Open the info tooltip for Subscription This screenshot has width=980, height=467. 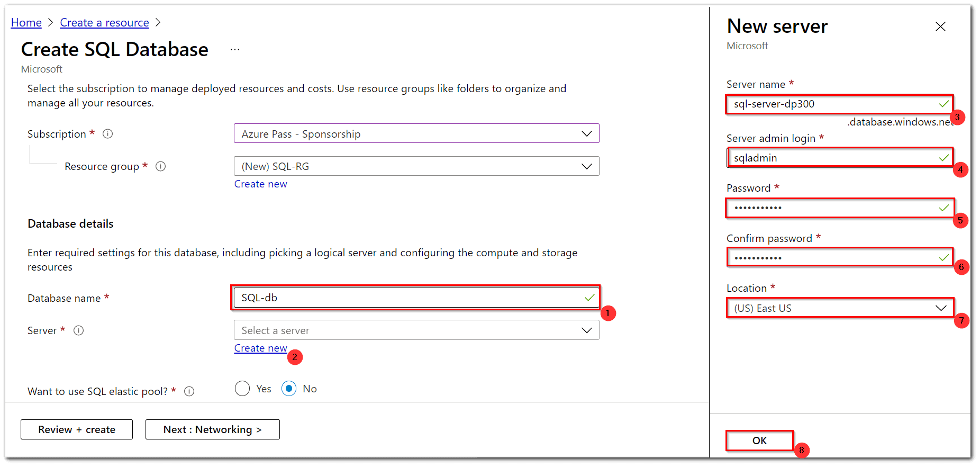point(108,133)
